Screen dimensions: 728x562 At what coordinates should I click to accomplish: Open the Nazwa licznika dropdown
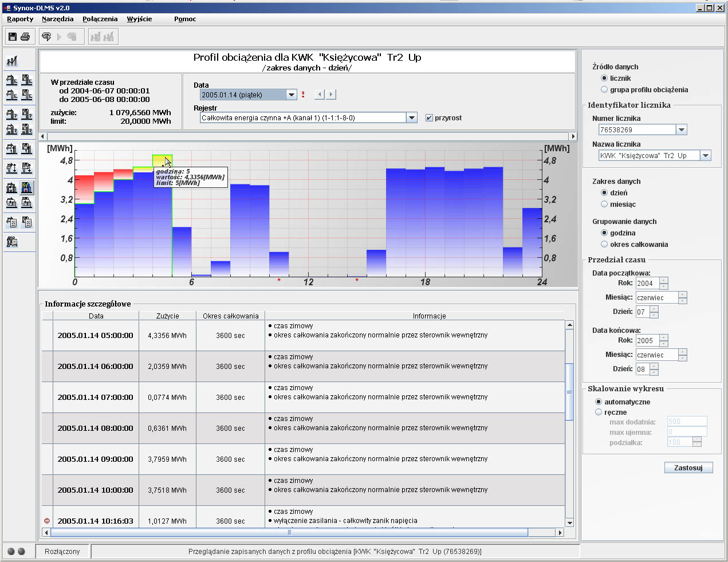(x=706, y=155)
